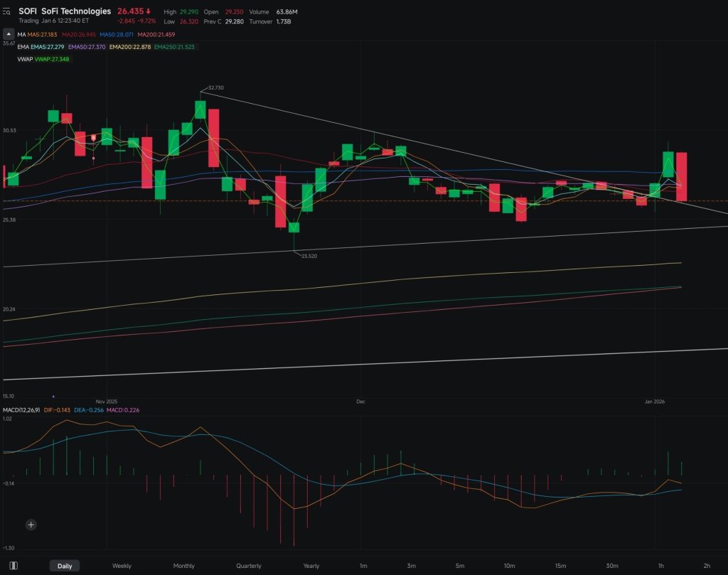728x575 pixels.
Task: Click the 20.24 price axis label
Action: 9,310
